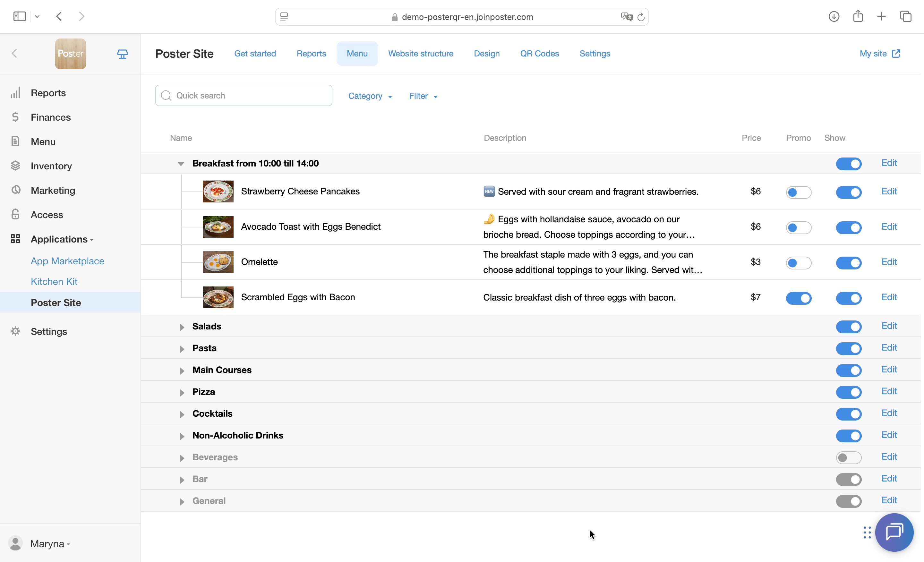Click the dotted drag handle beside chat
This screenshot has height=562, width=924.
tap(867, 532)
